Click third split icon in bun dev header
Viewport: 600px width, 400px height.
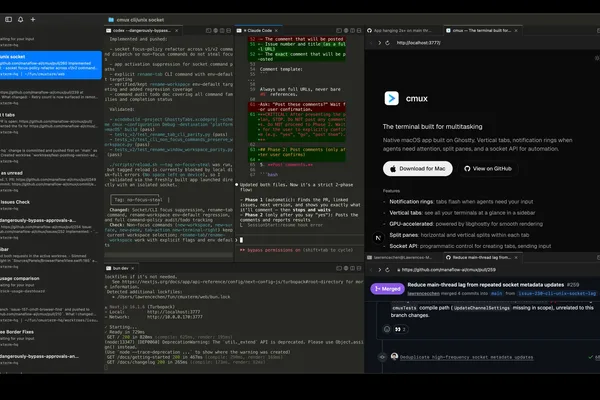[x=352, y=268]
